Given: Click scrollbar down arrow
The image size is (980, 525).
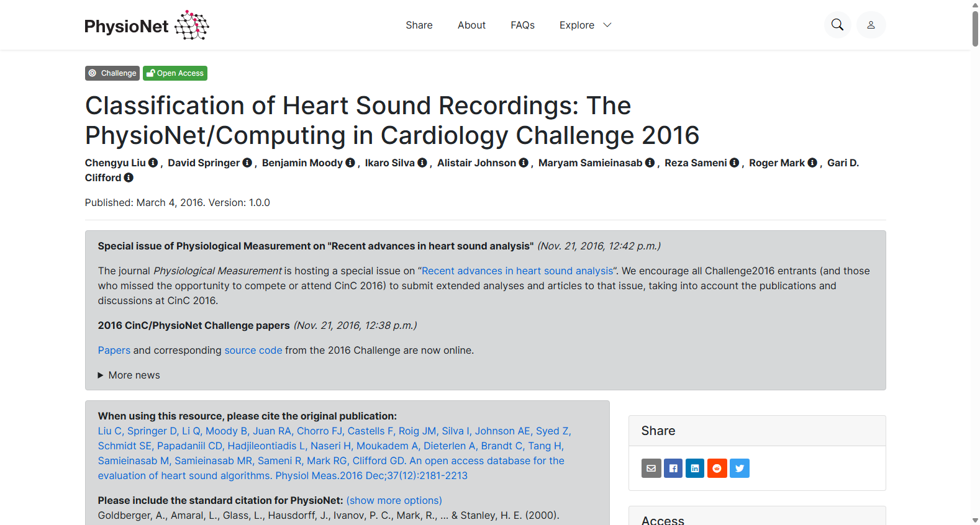Looking at the screenshot, I should point(975,520).
